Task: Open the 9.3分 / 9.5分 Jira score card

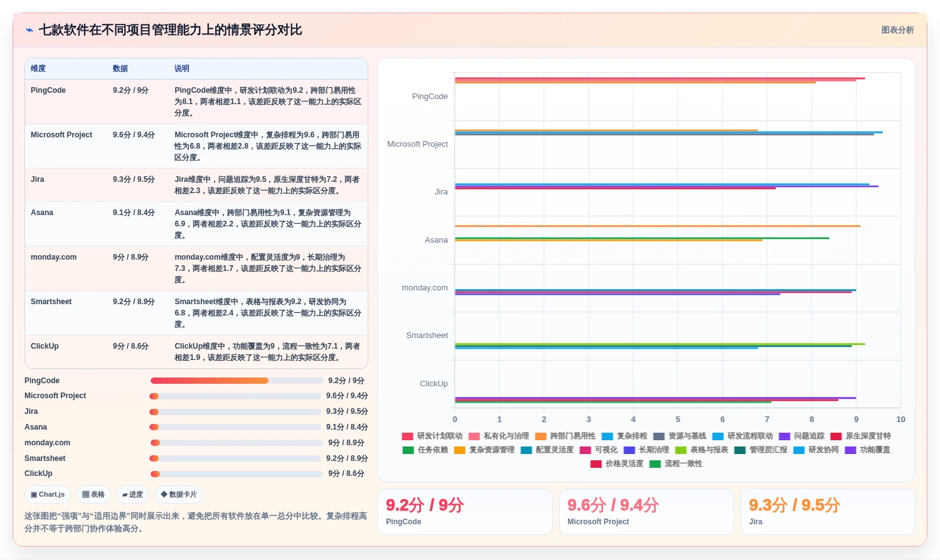Action: [x=828, y=512]
